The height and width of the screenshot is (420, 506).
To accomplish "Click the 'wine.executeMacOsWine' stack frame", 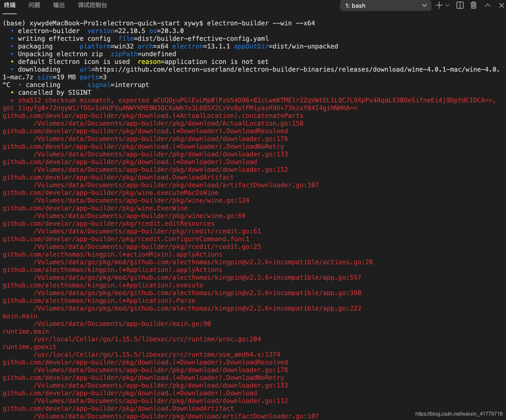I will point(111,193).
